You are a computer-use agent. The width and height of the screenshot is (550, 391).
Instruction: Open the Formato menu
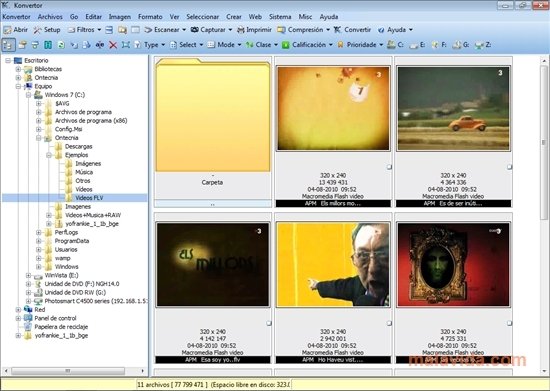150,17
